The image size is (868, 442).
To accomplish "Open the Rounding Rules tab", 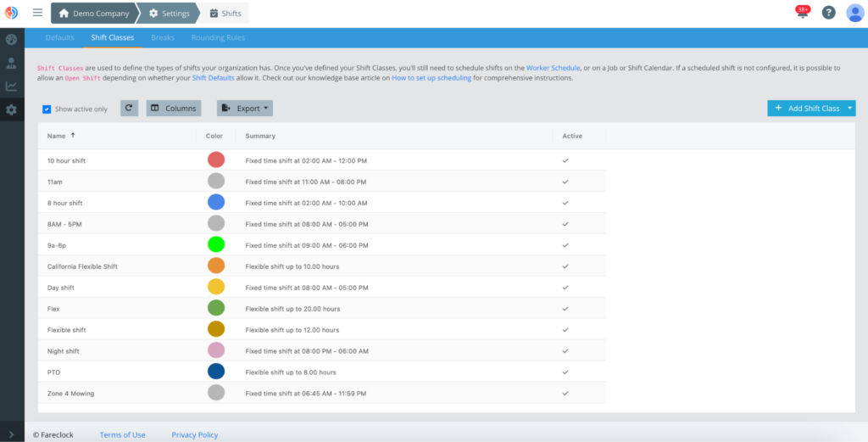I will coord(218,37).
